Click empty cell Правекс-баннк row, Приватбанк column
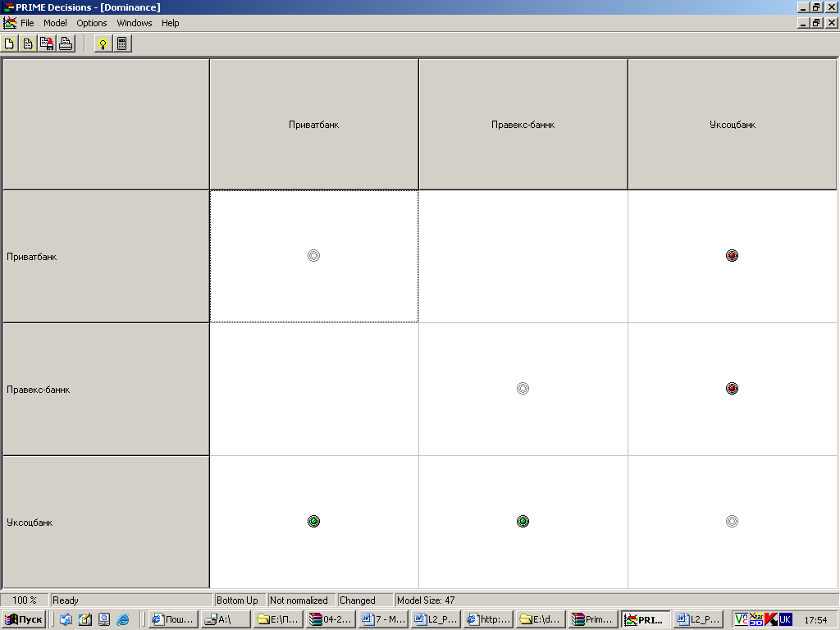 click(x=314, y=390)
